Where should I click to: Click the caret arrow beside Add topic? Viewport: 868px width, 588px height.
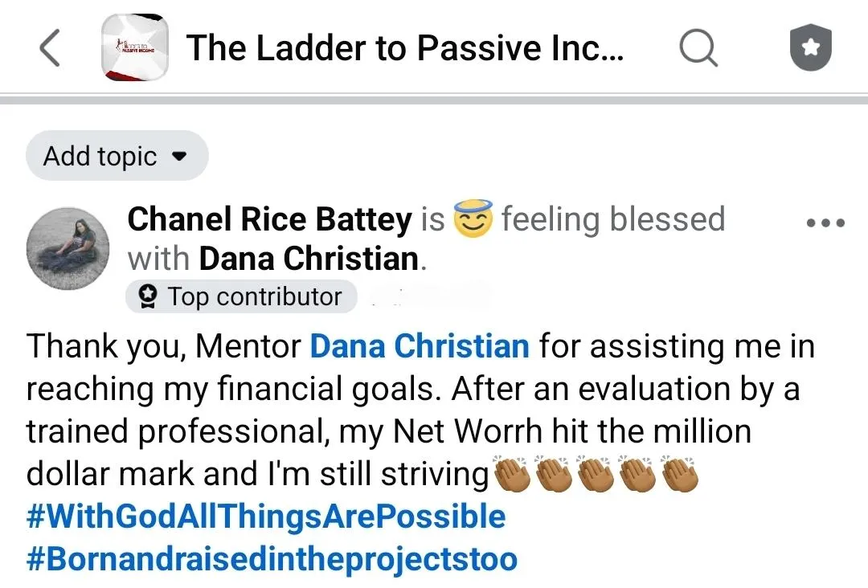180,156
